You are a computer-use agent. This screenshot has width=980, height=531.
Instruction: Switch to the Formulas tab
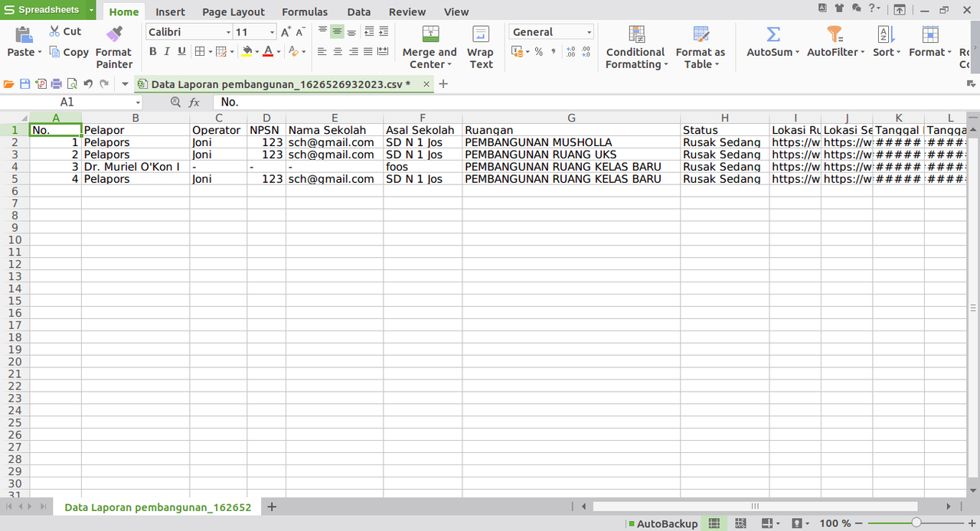[305, 11]
